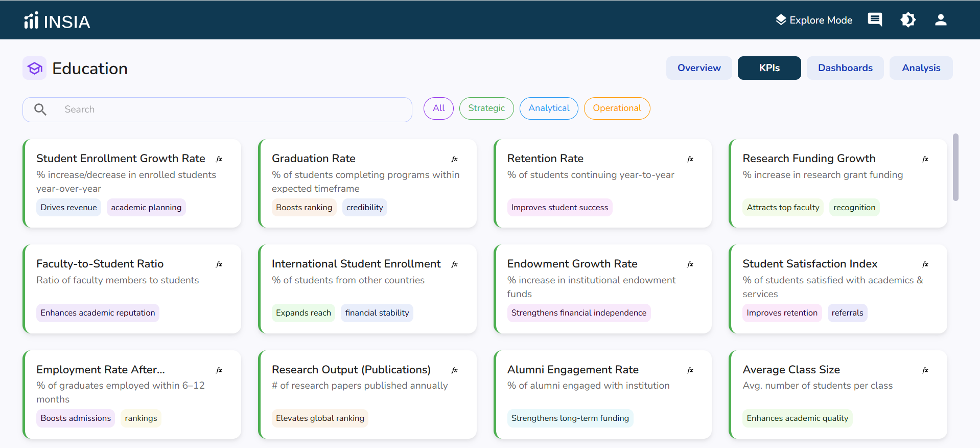Filter KPIs by Strategic
This screenshot has height=448, width=980.
[486, 108]
